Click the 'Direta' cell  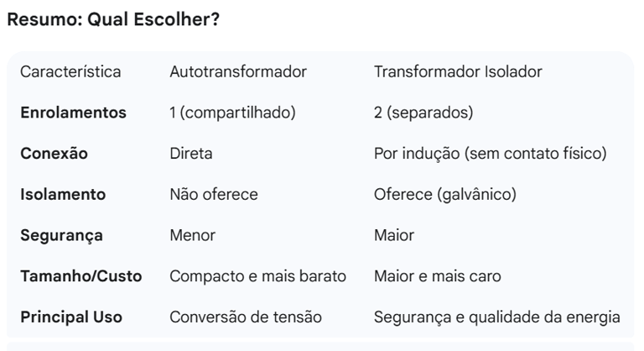tap(191, 154)
